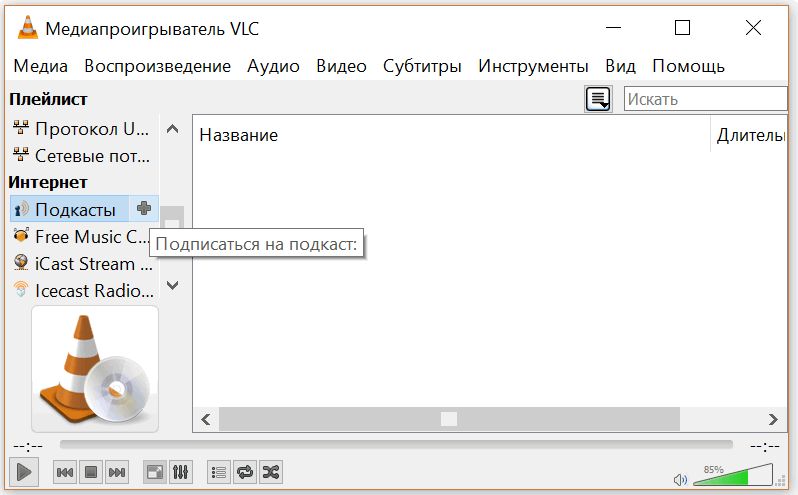
Task: Open the Воспроизведение menu
Action: click(x=157, y=66)
